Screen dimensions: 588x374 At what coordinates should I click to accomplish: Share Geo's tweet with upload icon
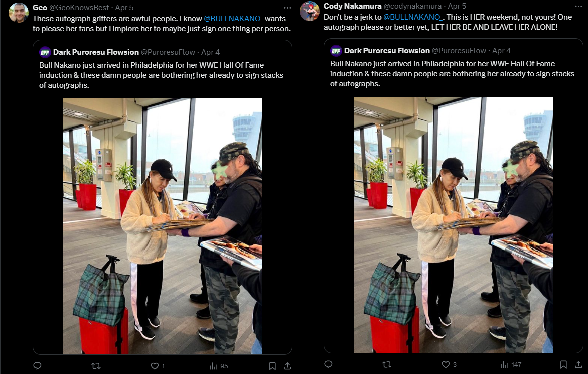pos(287,366)
